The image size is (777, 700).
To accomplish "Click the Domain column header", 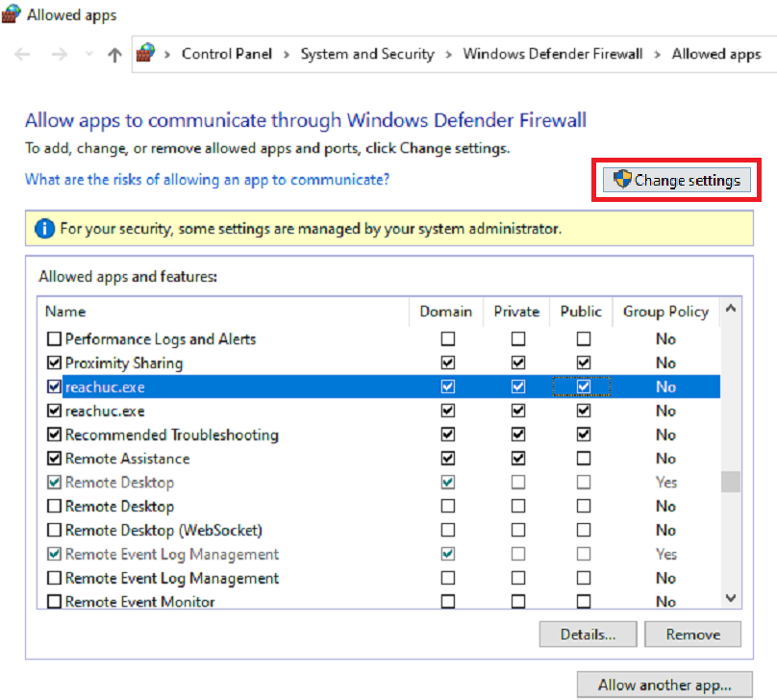I will point(445,312).
